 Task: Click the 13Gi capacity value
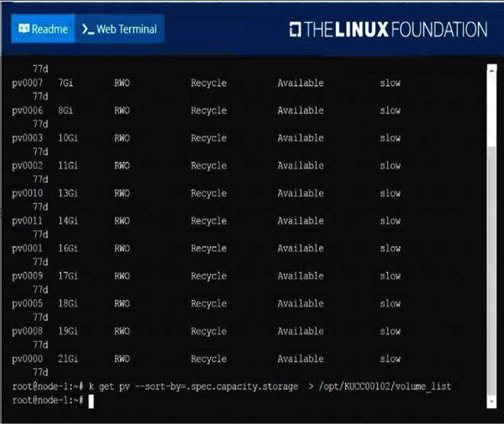[x=68, y=193]
